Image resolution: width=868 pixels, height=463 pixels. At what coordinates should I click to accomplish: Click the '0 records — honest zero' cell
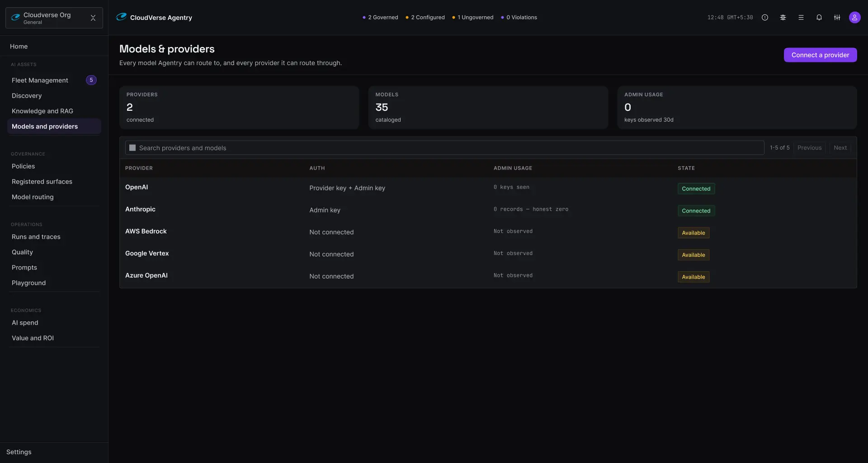pyautogui.click(x=531, y=209)
